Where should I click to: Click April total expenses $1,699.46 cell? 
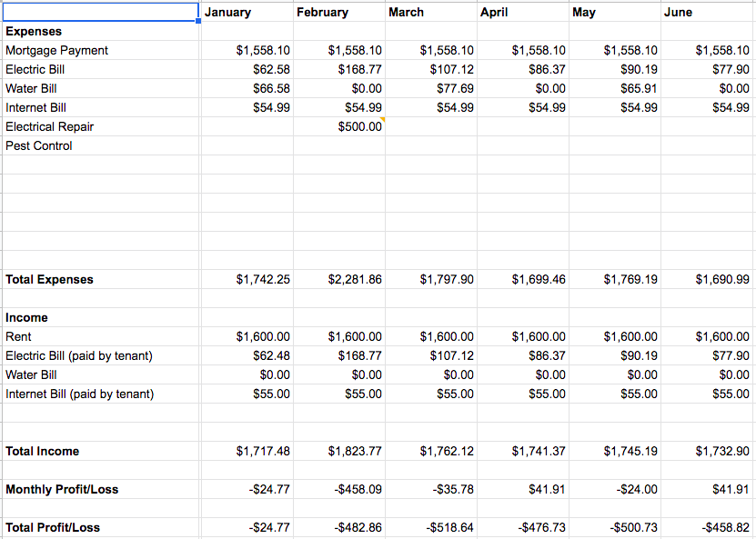pos(523,279)
